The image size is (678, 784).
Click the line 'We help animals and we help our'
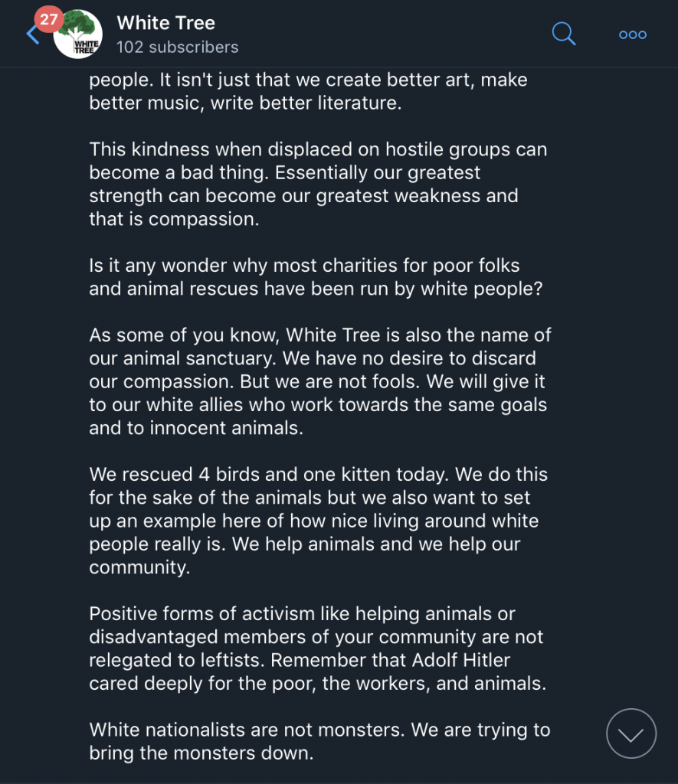pos(304,544)
